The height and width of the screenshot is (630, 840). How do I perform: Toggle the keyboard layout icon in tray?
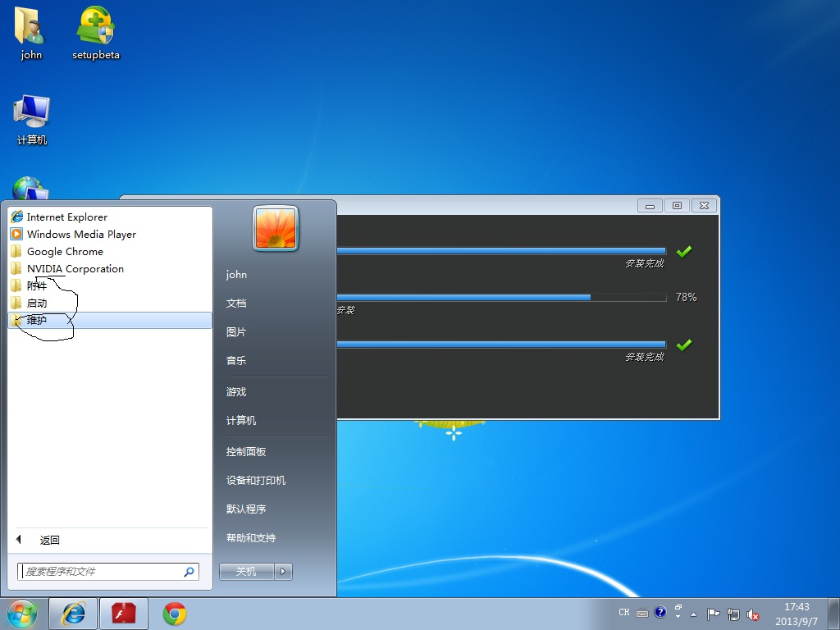tap(642, 613)
